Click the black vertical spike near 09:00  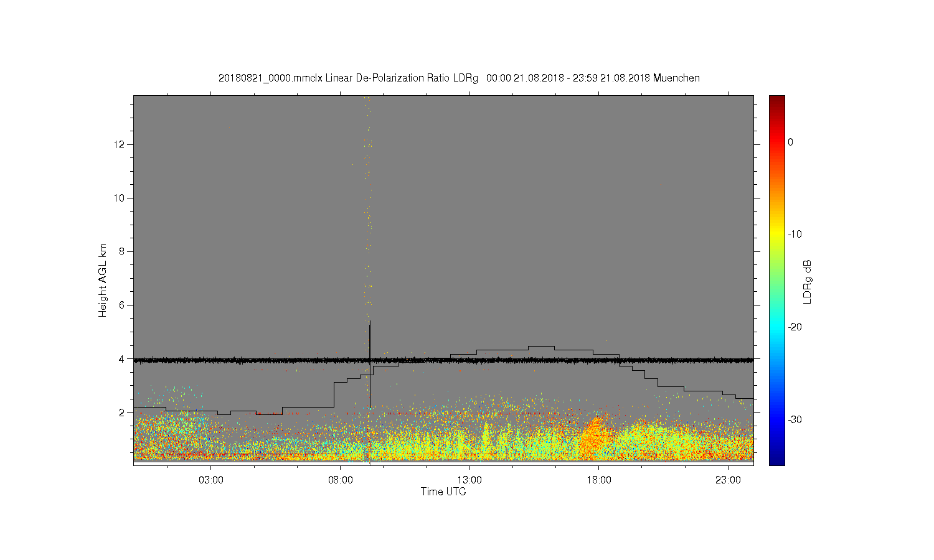click(370, 364)
